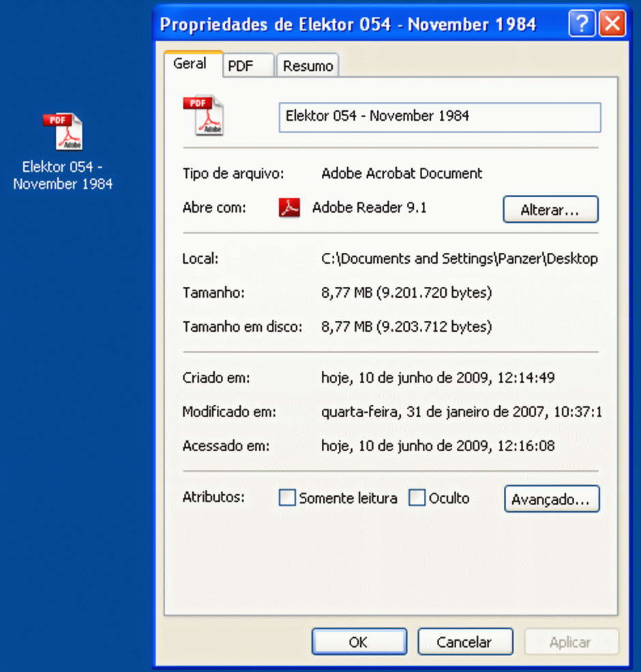641x672 pixels.
Task: Click the Local label
Action: pos(200,259)
